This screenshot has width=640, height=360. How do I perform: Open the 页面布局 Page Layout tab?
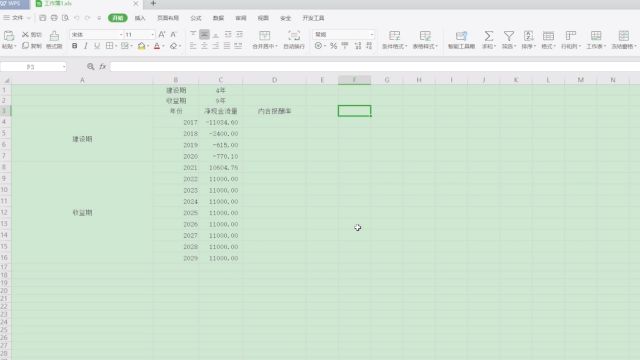pos(168,18)
